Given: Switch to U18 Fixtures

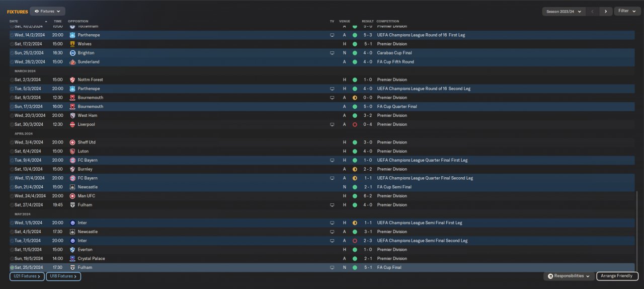Looking at the screenshot, I should (x=63, y=276).
